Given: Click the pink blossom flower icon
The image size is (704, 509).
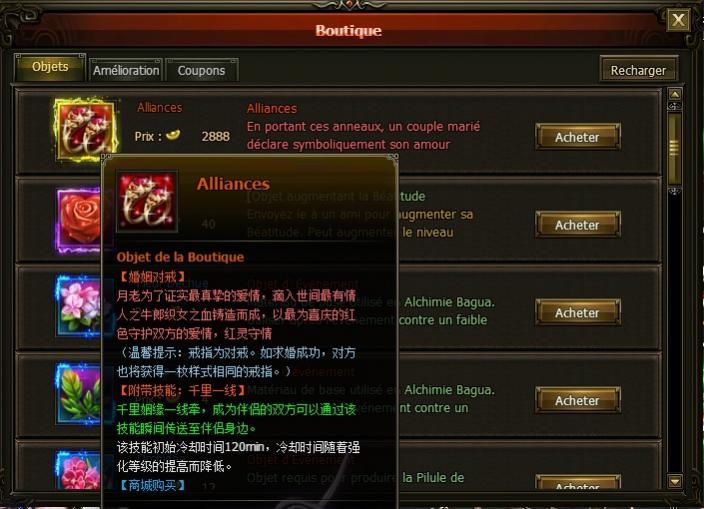Looking at the screenshot, I should coord(79,306).
